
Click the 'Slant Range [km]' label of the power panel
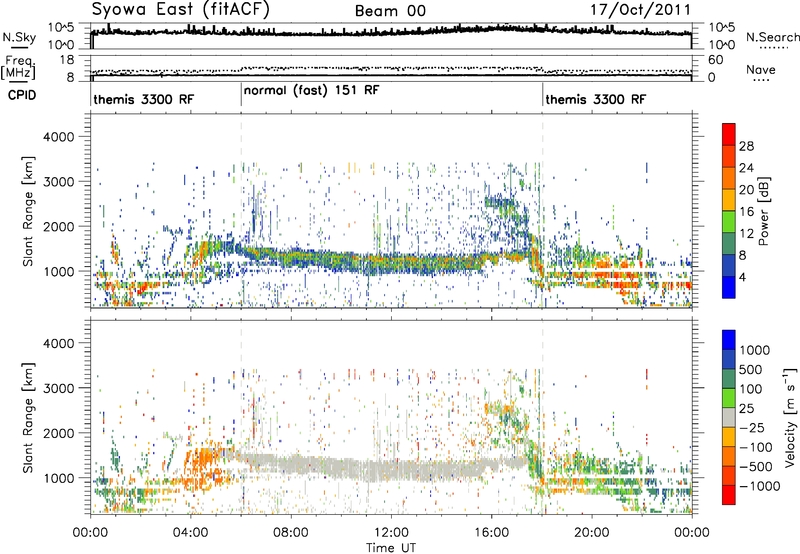[x=28, y=211]
